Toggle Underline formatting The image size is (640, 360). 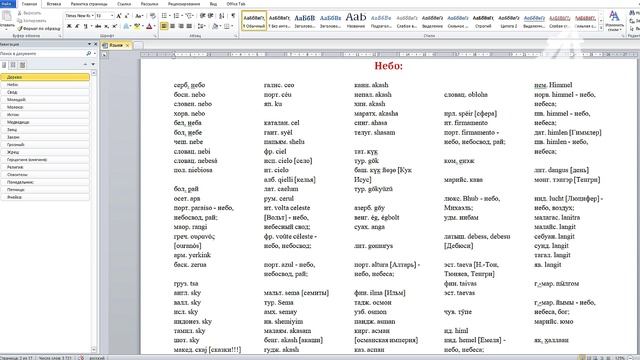(x=85, y=26)
